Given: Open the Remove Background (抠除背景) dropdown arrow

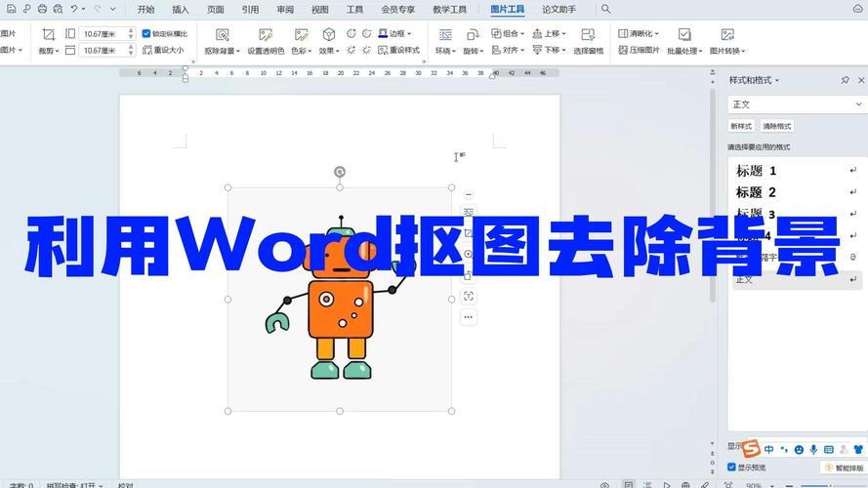Looking at the screenshot, I should 238,51.
